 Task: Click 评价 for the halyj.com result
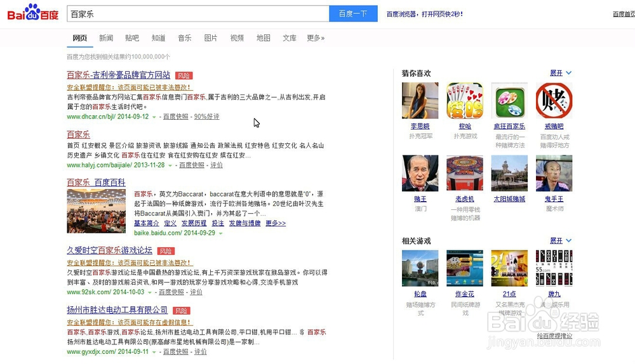click(217, 165)
